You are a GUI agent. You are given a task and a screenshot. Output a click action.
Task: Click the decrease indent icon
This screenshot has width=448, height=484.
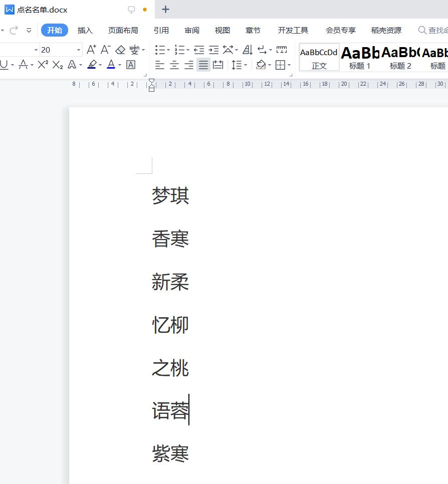click(x=199, y=50)
